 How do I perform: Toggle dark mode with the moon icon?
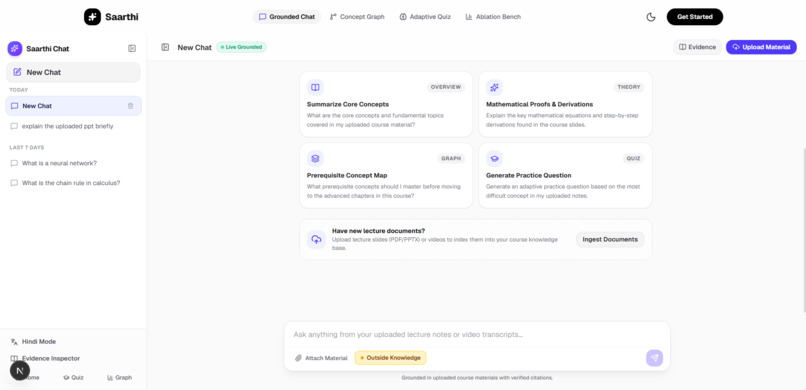click(651, 17)
